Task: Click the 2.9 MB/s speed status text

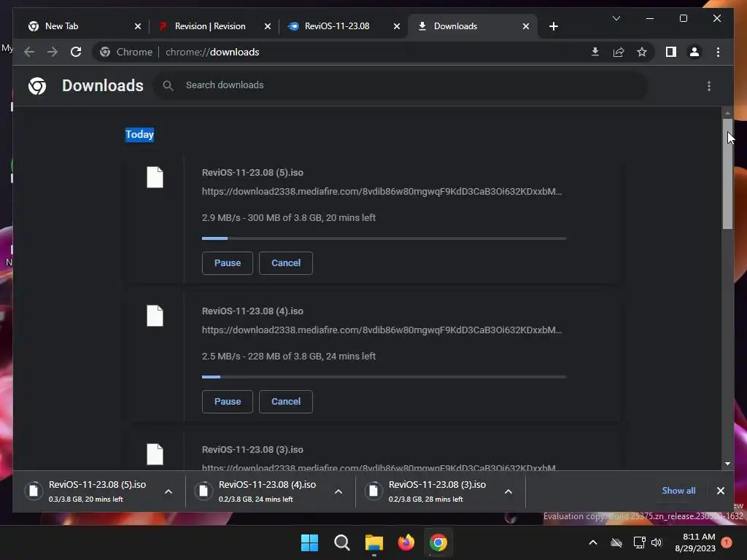Action: click(289, 217)
